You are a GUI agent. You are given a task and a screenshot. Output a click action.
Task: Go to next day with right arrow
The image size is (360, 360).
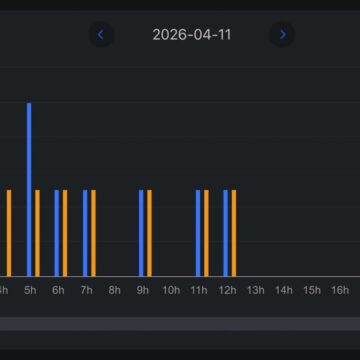coord(282,35)
